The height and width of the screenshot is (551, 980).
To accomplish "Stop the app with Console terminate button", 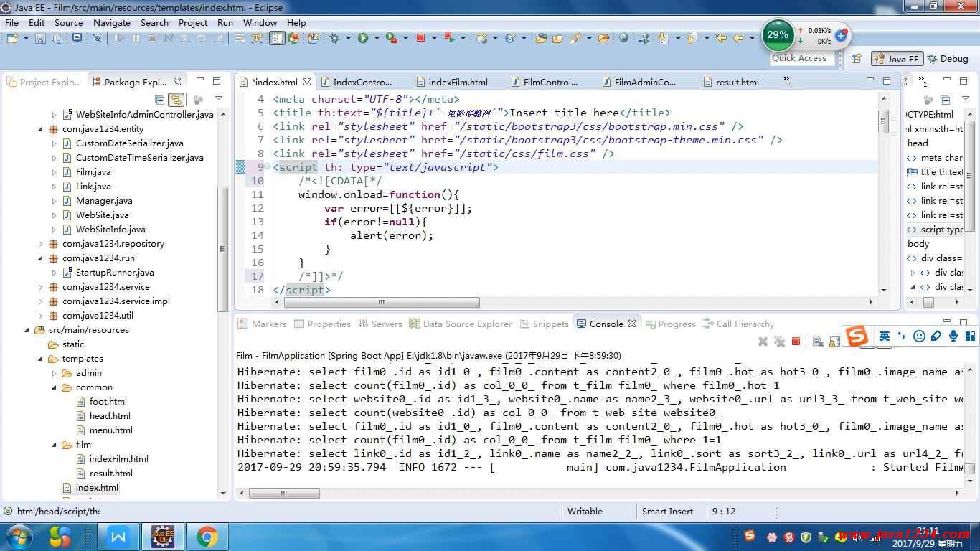I will coord(796,342).
